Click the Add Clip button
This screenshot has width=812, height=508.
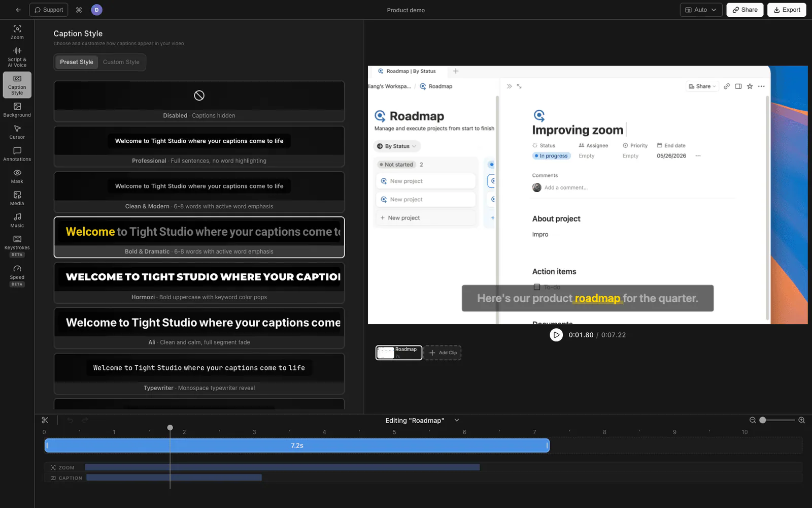click(443, 353)
